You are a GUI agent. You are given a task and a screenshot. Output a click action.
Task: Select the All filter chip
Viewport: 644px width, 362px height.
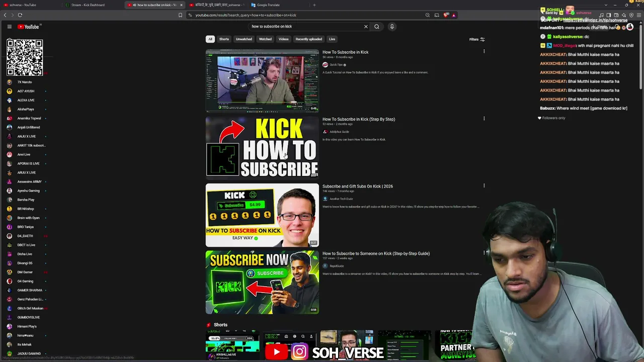[210, 39]
